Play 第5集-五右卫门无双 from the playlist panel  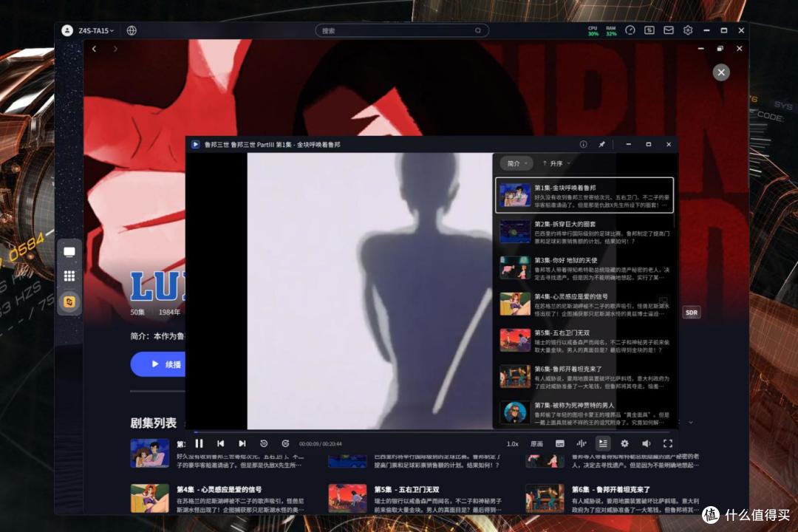pyautogui.click(x=584, y=341)
